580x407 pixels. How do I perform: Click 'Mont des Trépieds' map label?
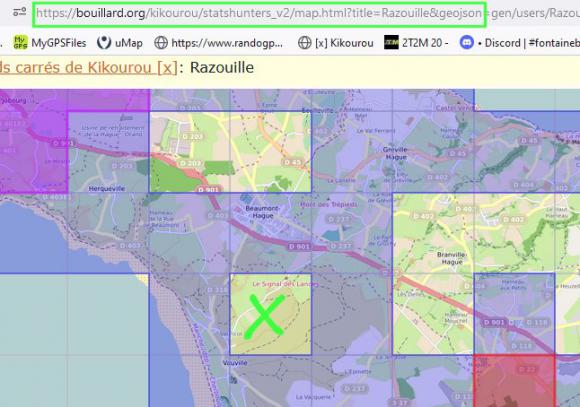(x=329, y=204)
